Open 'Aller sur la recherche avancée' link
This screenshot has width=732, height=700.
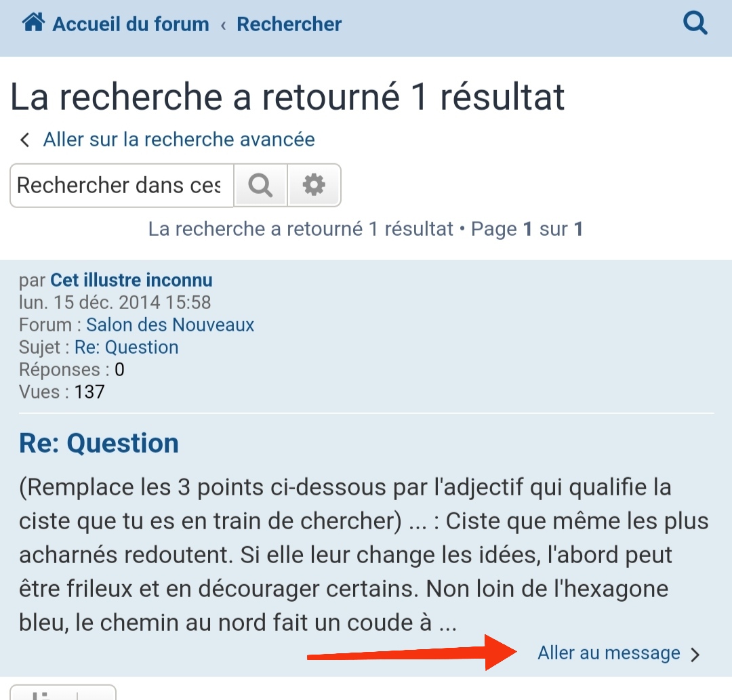179,140
